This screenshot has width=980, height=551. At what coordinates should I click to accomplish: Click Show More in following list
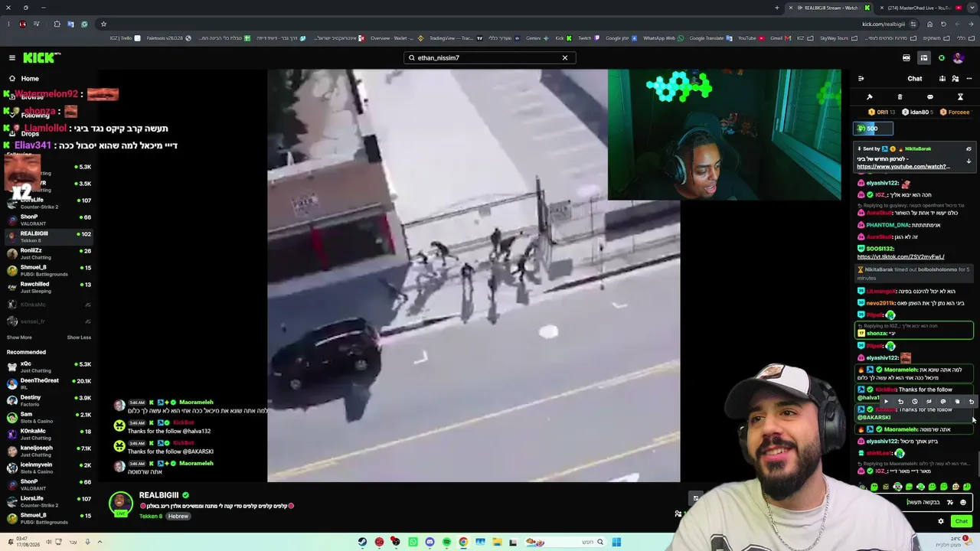(x=19, y=337)
